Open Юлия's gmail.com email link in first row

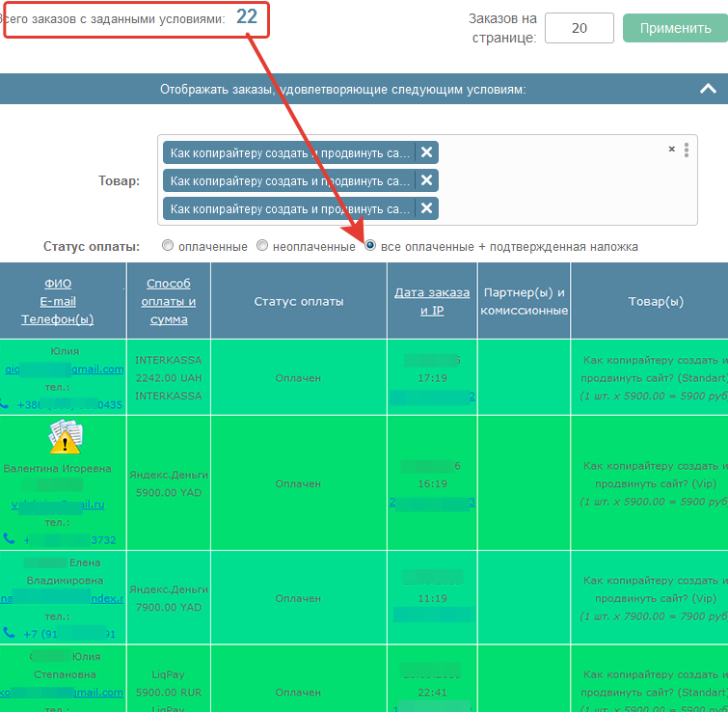click(x=65, y=369)
